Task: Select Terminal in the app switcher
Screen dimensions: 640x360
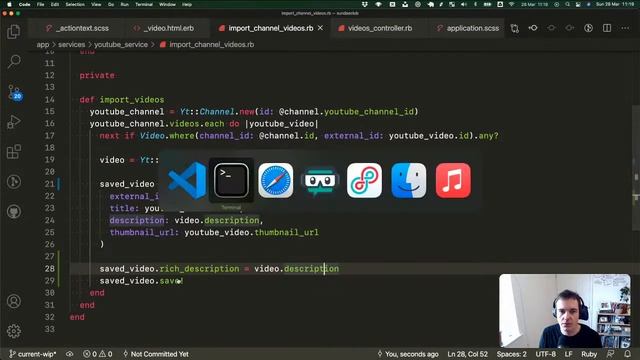Action: (x=231, y=180)
